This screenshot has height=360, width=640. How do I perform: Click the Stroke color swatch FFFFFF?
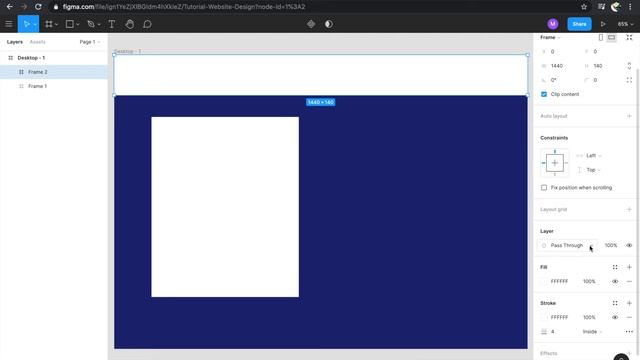(544, 317)
